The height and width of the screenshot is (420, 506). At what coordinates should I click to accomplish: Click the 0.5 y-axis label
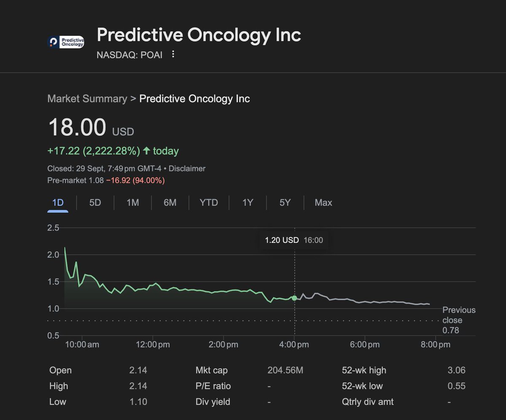[54, 336]
